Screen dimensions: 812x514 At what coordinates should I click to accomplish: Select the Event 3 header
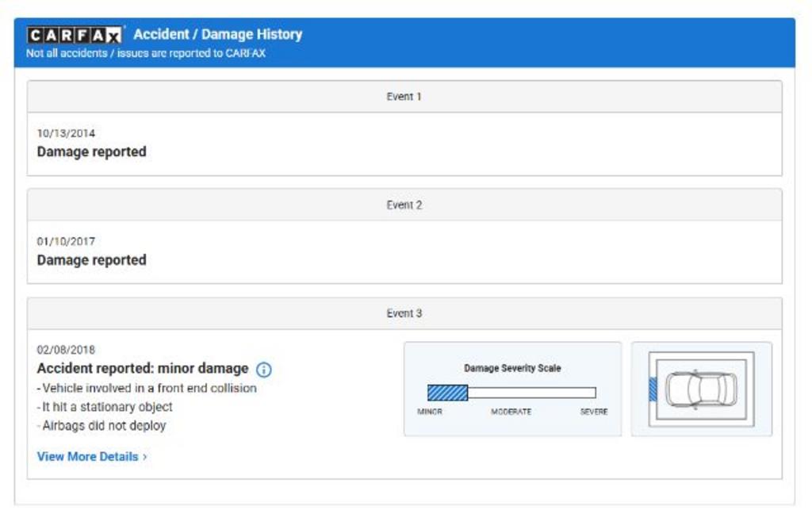click(x=404, y=313)
